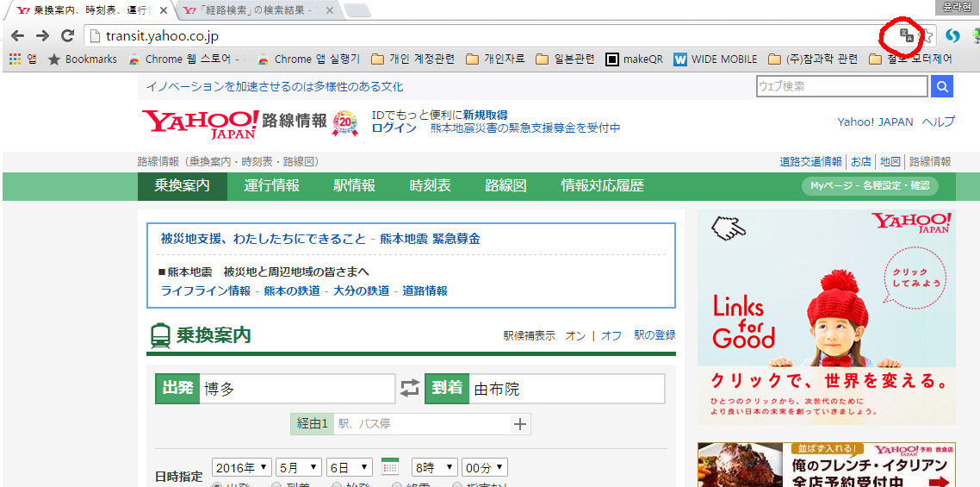Open the Google Translate page icon
The height and width of the screenshot is (487, 980).
[906, 35]
